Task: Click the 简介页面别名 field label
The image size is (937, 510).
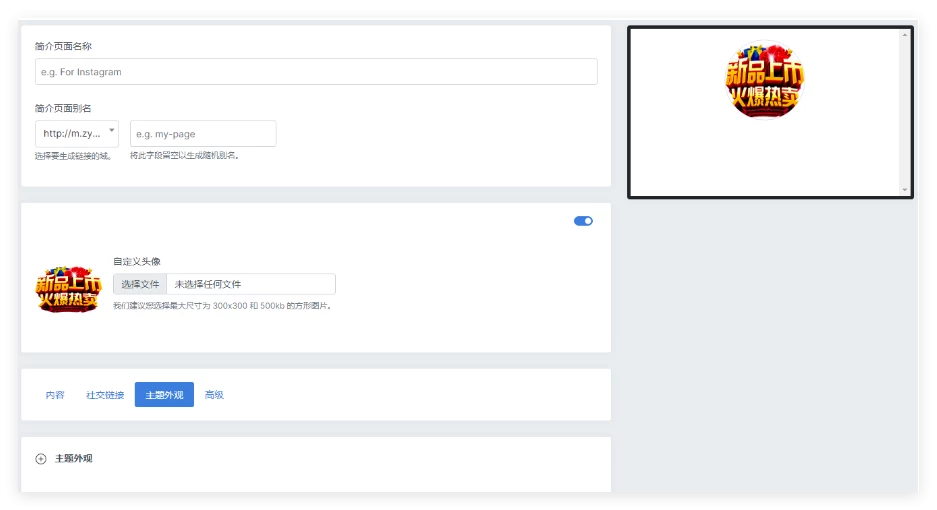Action: point(63,108)
